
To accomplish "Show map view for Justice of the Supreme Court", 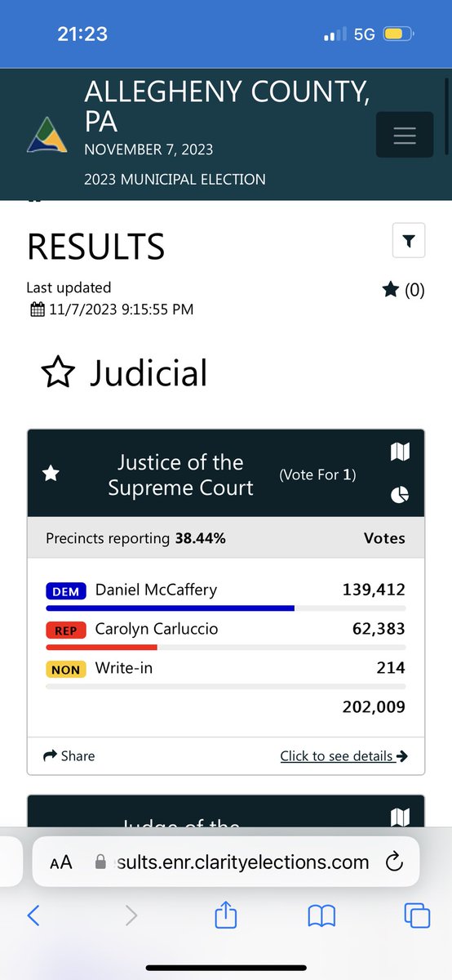I will [x=400, y=452].
